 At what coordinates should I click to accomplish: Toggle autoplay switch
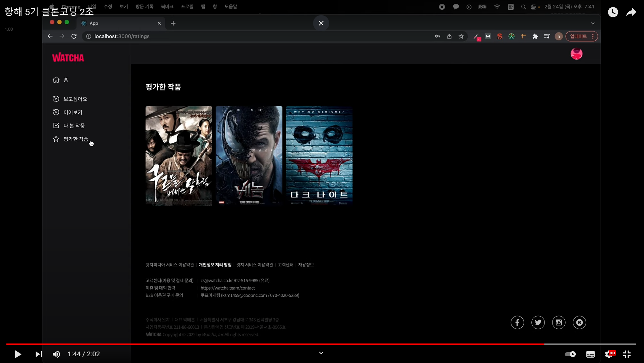coord(570,354)
